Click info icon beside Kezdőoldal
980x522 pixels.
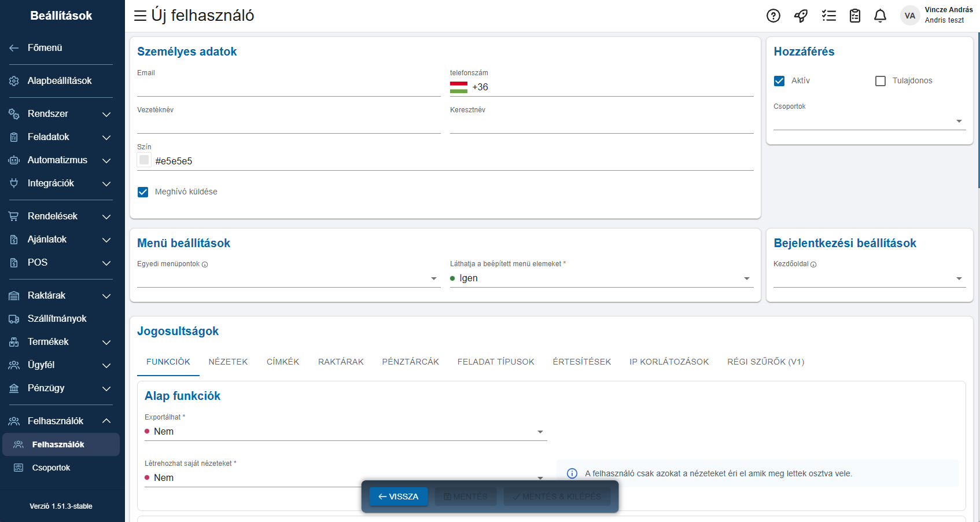pos(813,264)
